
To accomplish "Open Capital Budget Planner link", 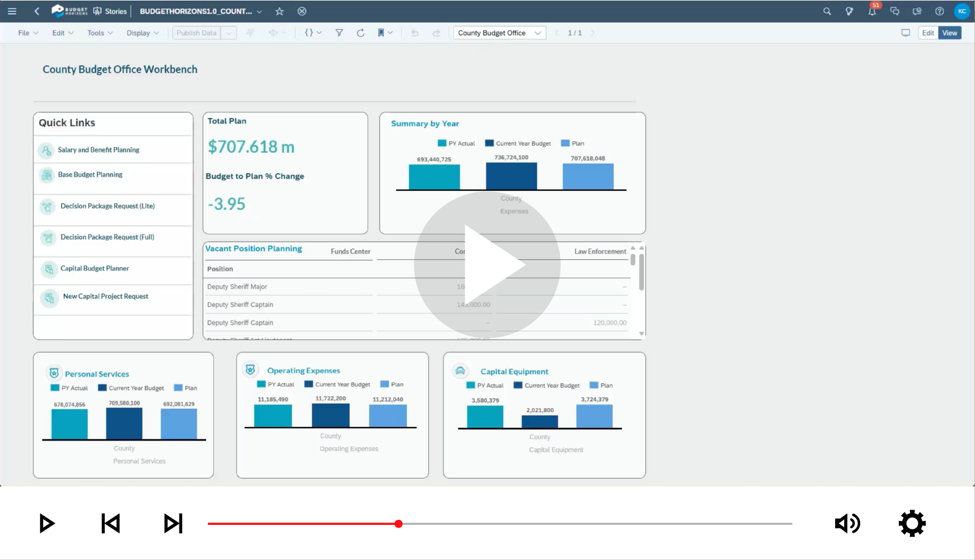I will click(x=95, y=268).
